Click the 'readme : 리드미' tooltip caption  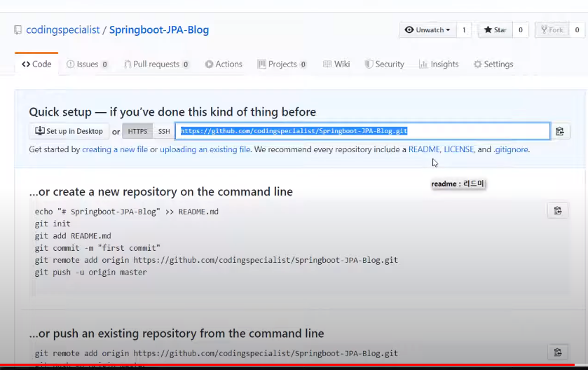click(x=458, y=184)
